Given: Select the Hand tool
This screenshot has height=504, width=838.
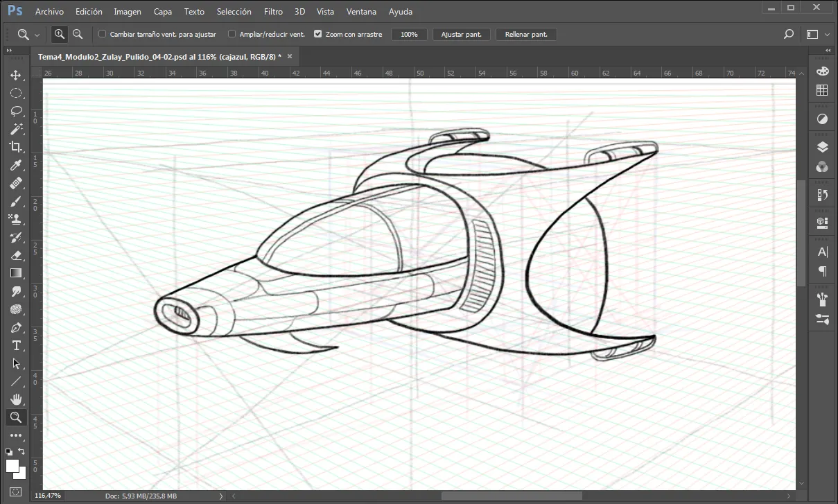Looking at the screenshot, I should [x=15, y=399].
